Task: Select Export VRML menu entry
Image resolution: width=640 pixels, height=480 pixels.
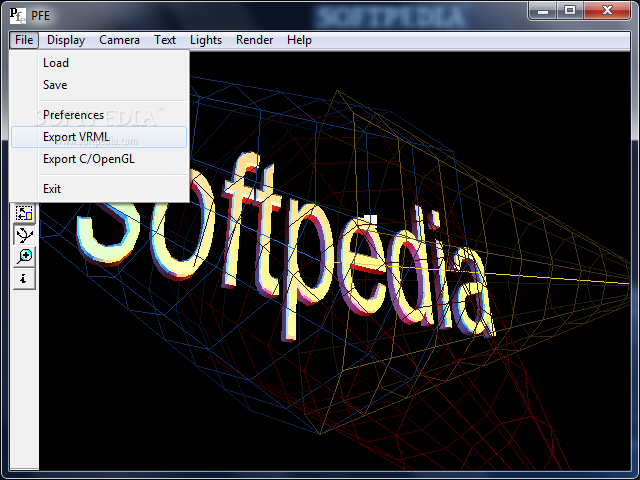Action: (99, 137)
